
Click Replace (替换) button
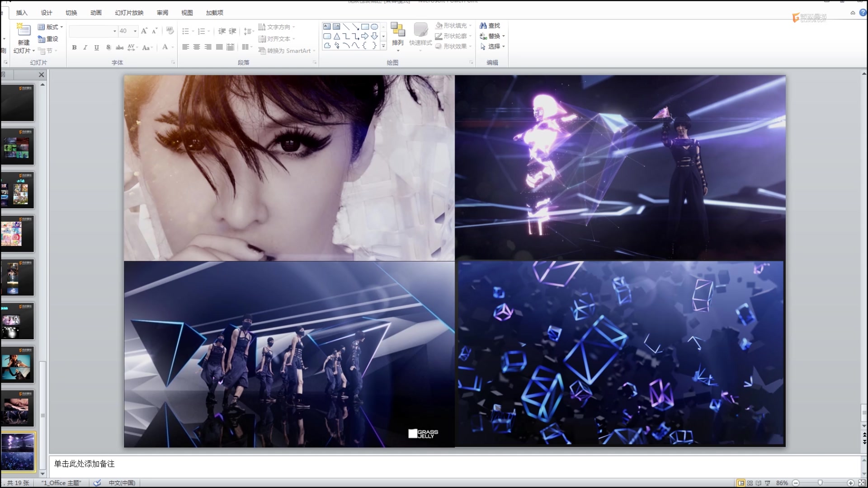pyautogui.click(x=492, y=36)
